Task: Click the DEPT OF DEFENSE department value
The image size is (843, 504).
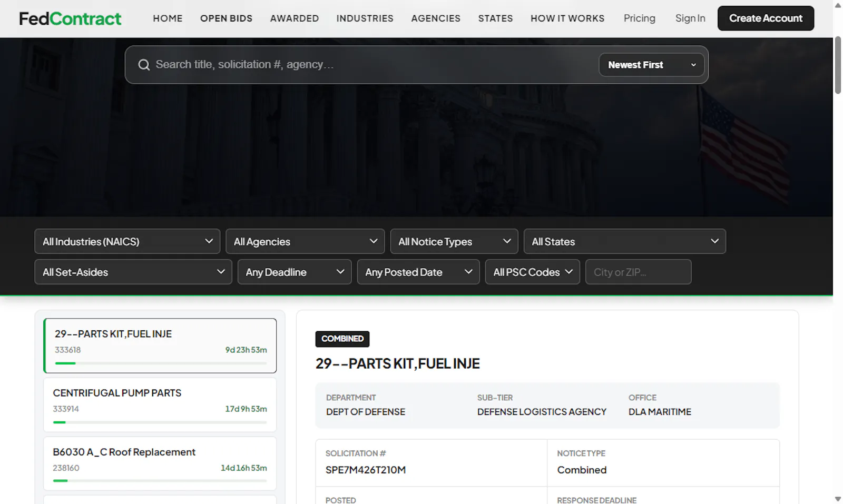Action: point(366,412)
